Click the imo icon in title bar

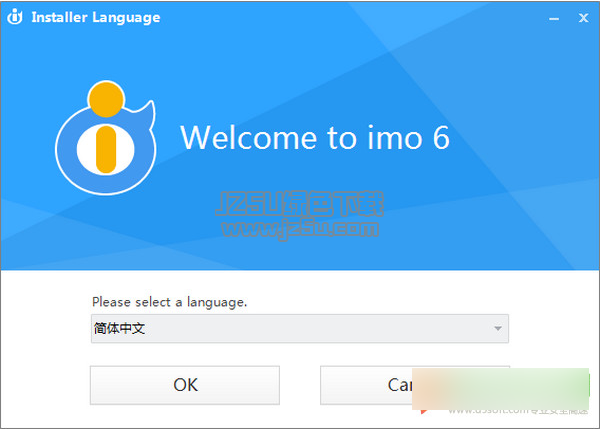point(15,17)
